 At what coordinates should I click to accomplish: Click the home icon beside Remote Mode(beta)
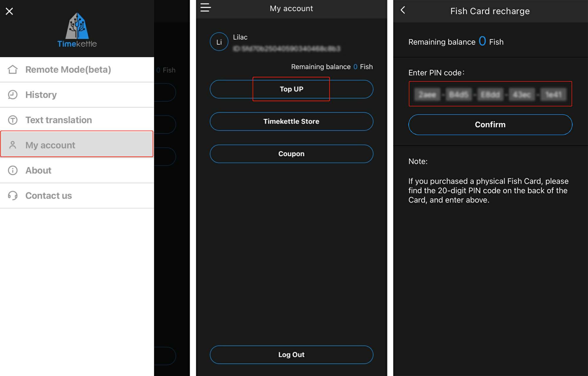[x=13, y=70]
